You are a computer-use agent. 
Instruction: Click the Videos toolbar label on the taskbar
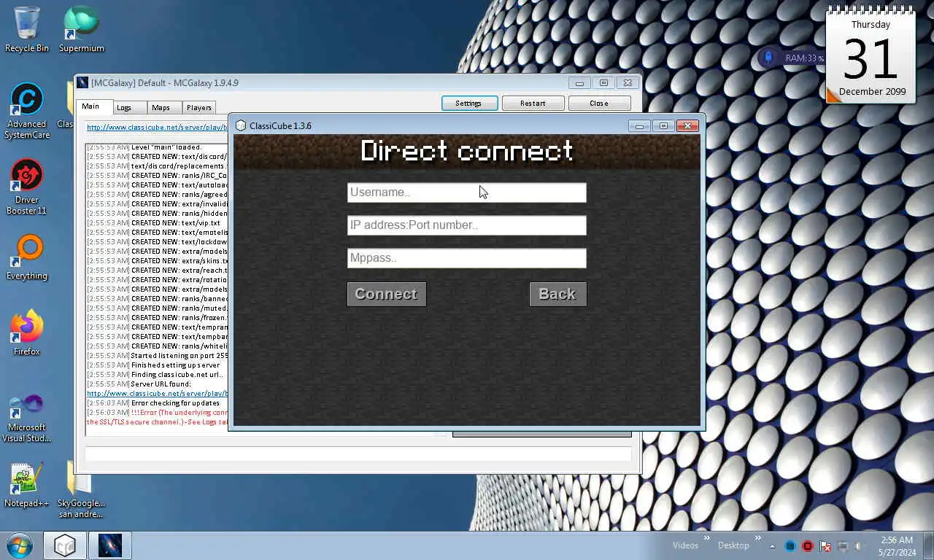685,545
